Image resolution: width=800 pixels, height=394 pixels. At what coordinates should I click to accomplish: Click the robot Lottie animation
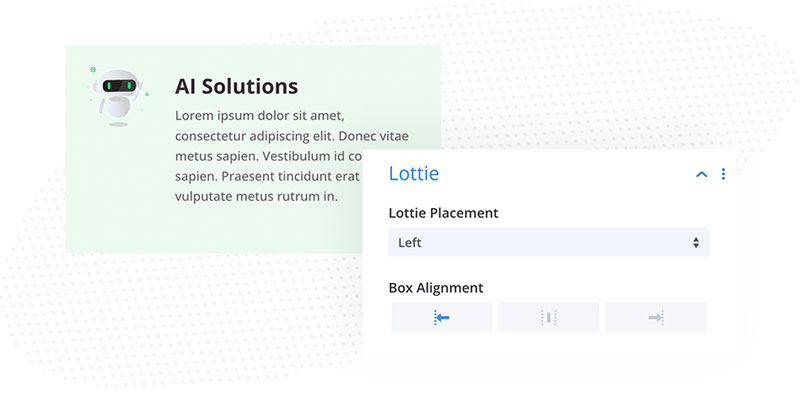(x=118, y=96)
